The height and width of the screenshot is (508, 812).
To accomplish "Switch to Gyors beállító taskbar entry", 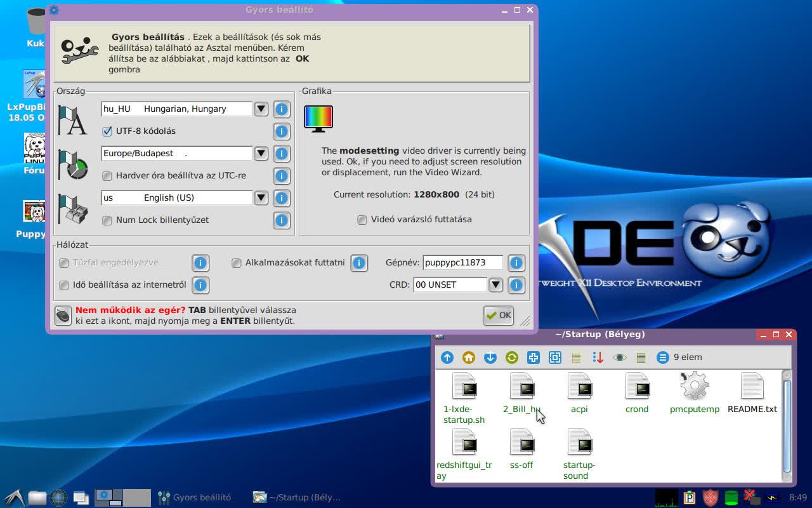I will pyautogui.click(x=195, y=497).
